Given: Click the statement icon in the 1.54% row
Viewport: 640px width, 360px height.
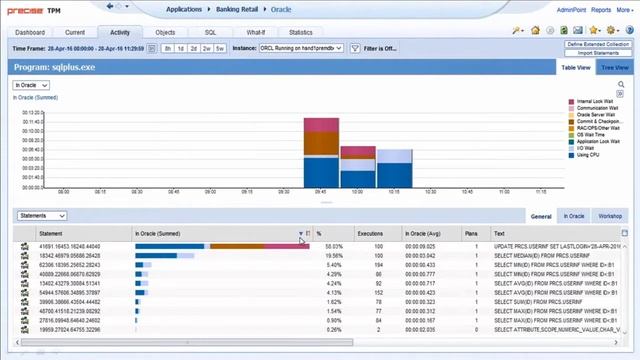Looking at the screenshot, I should 25,311.
